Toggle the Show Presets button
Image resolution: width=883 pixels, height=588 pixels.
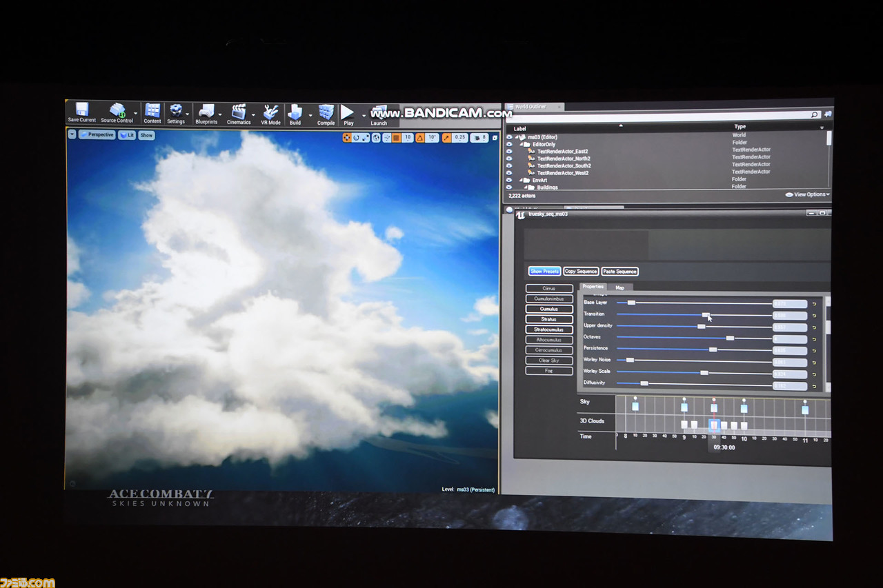coord(545,271)
